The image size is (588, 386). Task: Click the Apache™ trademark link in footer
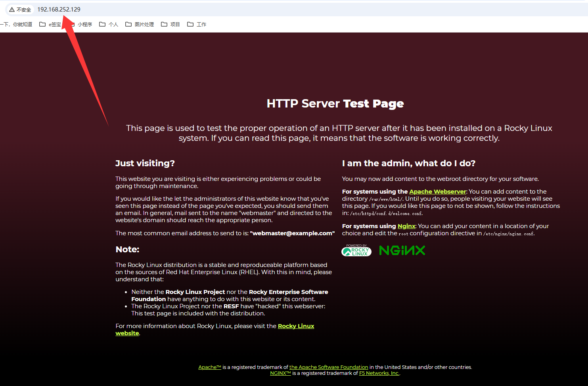tap(210, 367)
